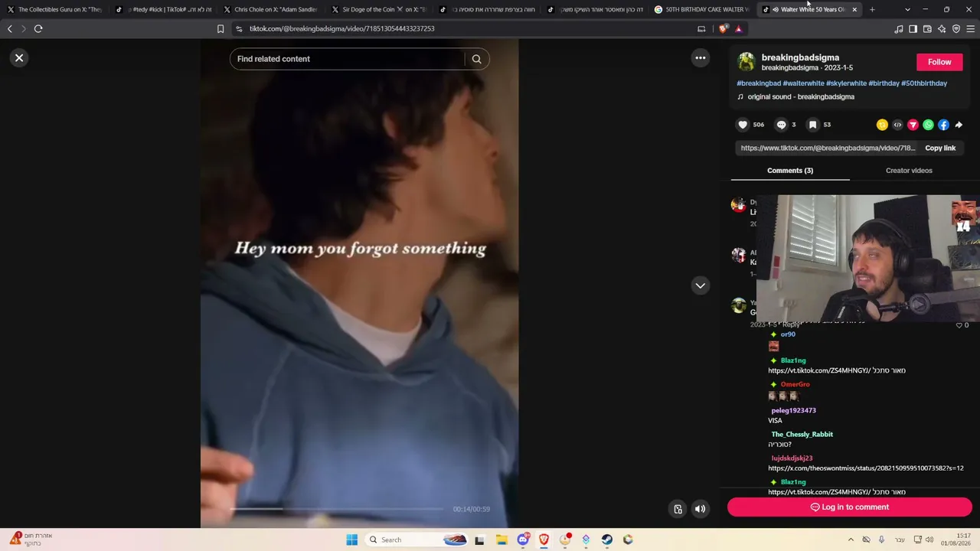Open Brave Rewards triangle icon

[x=739, y=29]
